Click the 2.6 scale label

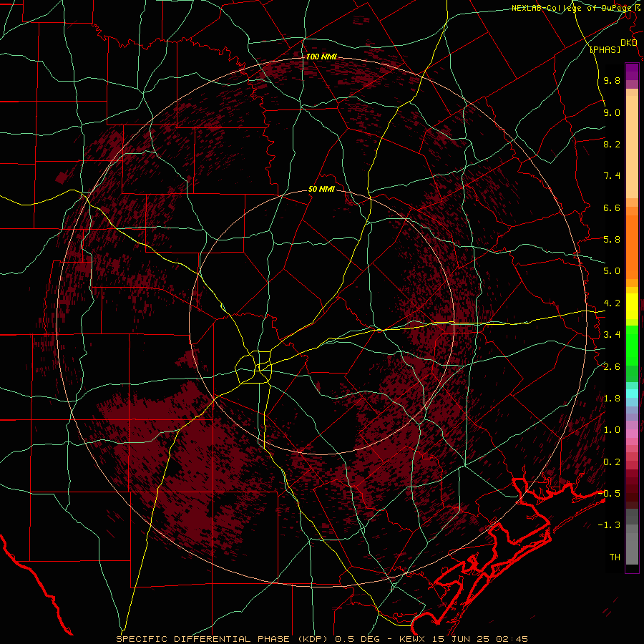click(612, 367)
